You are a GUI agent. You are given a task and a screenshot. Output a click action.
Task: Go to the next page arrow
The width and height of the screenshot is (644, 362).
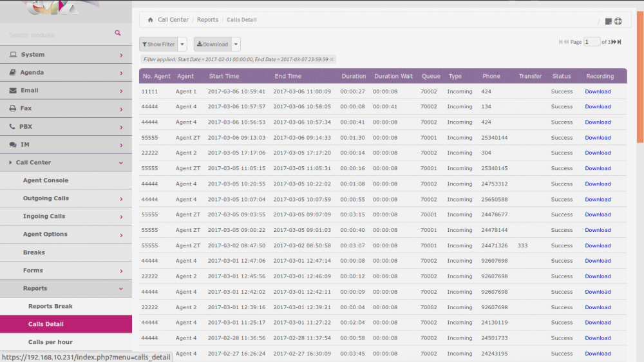(x=614, y=42)
